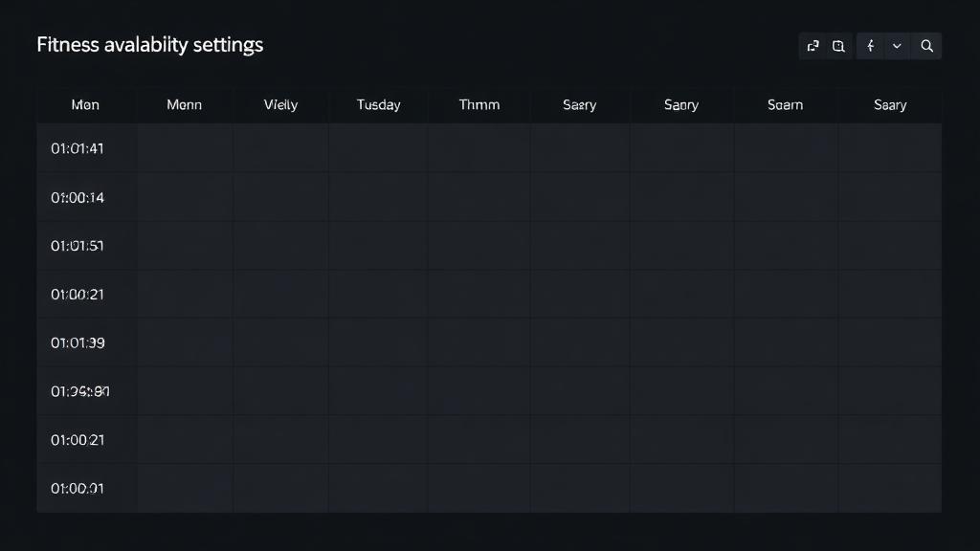Click the Fitness availability settings title
Screen dimensions: 980x551
150,44
